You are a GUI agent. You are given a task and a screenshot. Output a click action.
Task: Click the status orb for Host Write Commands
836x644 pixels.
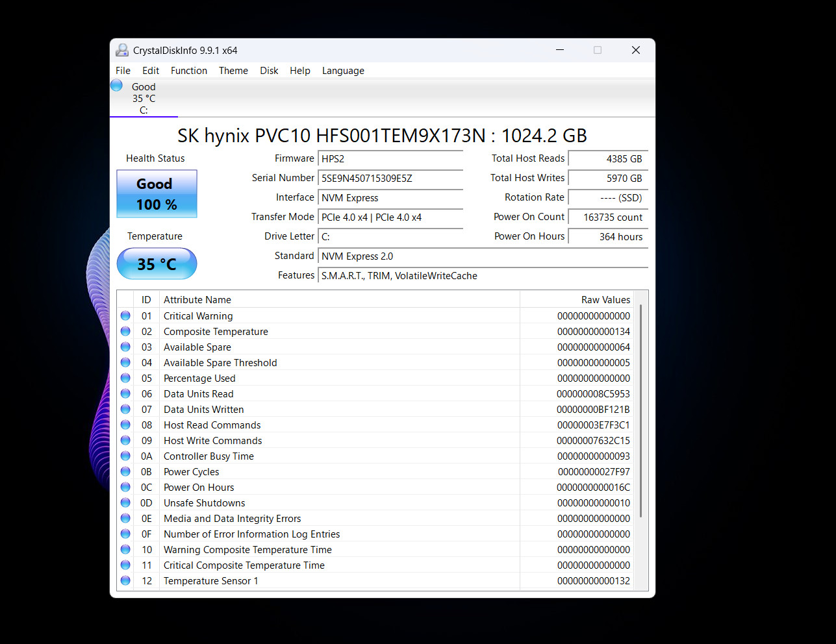[125, 440]
